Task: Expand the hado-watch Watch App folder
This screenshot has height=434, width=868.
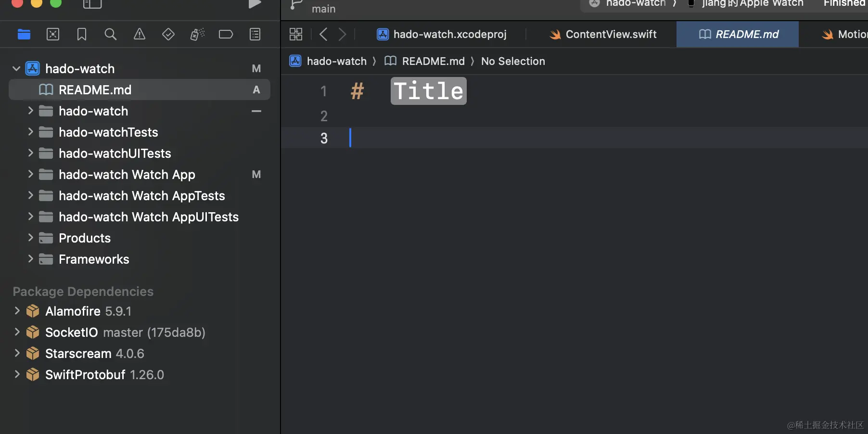Action: 30,174
